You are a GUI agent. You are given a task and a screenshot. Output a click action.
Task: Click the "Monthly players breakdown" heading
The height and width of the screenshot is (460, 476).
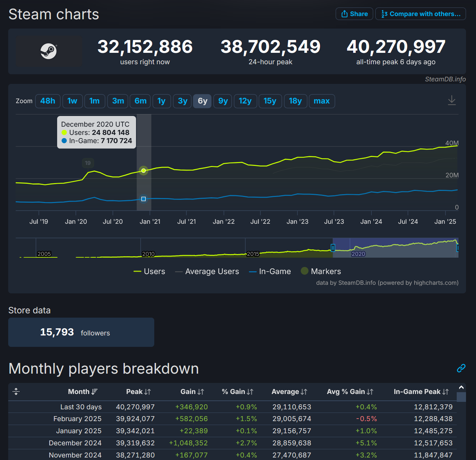point(104,369)
